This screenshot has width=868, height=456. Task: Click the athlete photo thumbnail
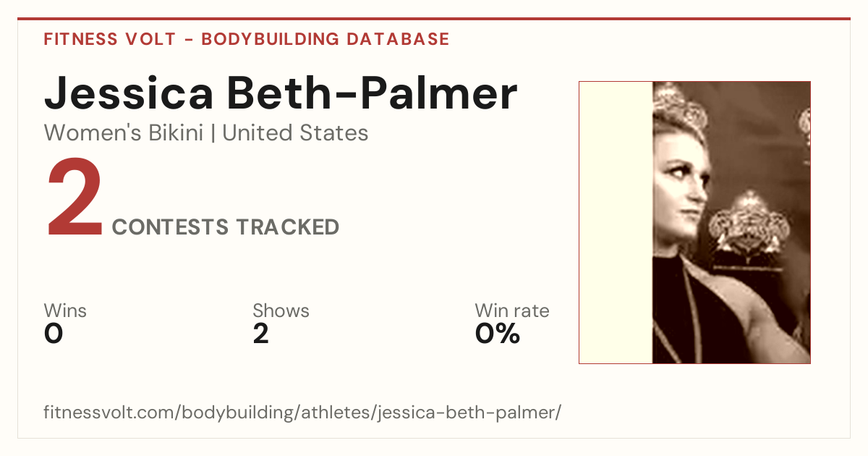click(694, 222)
